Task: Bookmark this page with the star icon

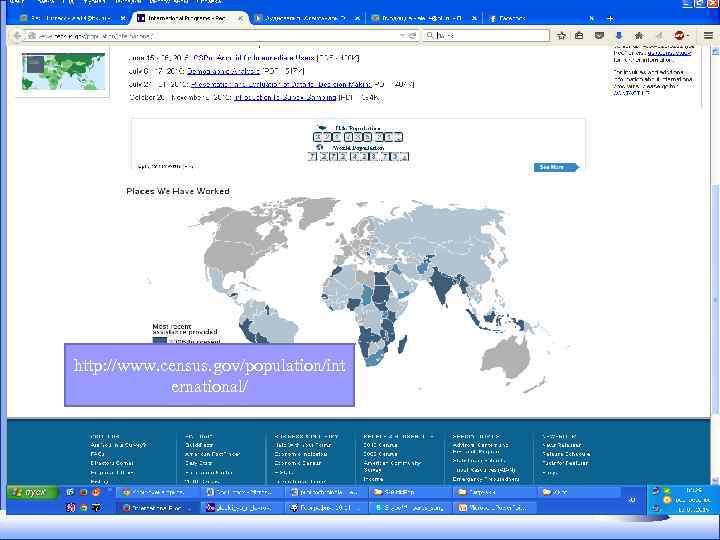Action: pyautogui.click(x=561, y=35)
